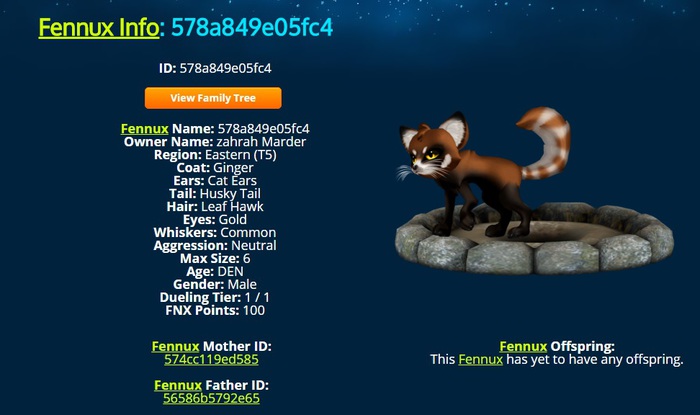Image resolution: width=700 pixels, height=415 pixels.
Task: Open Fennux link in no-offspring sentence
Action: point(480,360)
